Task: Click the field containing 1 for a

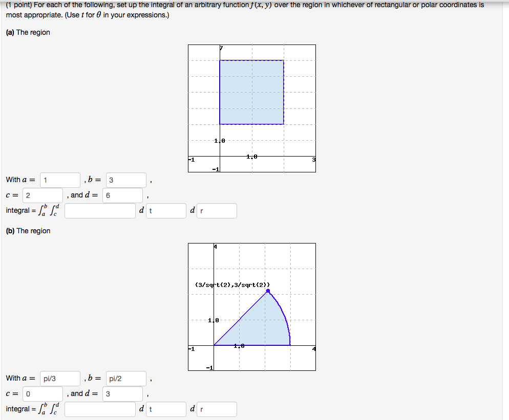Action: click(59, 180)
